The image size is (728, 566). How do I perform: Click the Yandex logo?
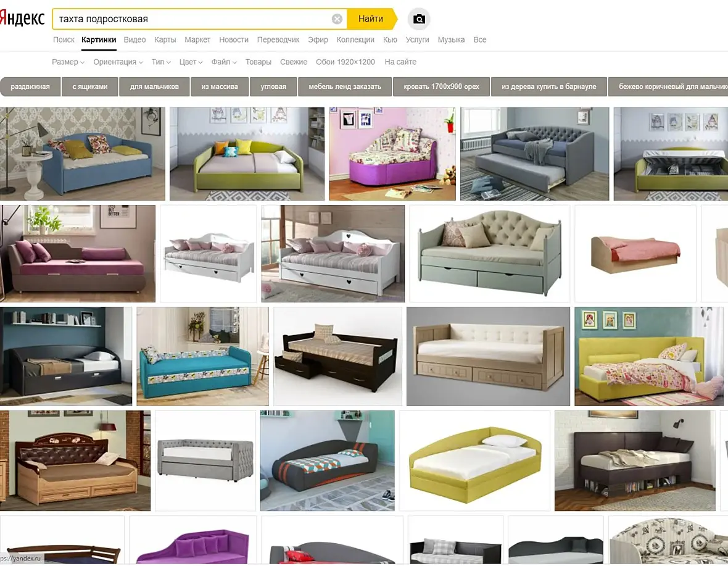22,19
